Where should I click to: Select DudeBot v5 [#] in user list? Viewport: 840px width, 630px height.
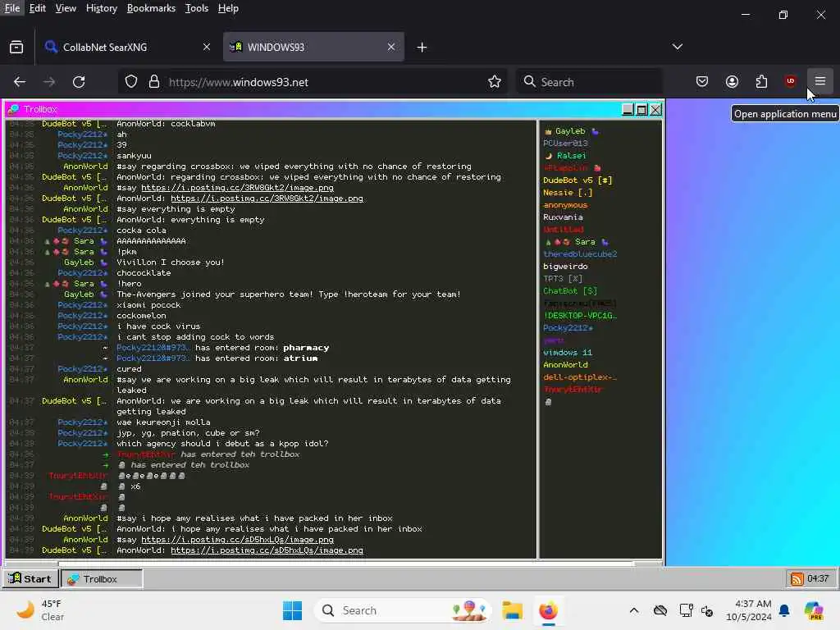577,180
